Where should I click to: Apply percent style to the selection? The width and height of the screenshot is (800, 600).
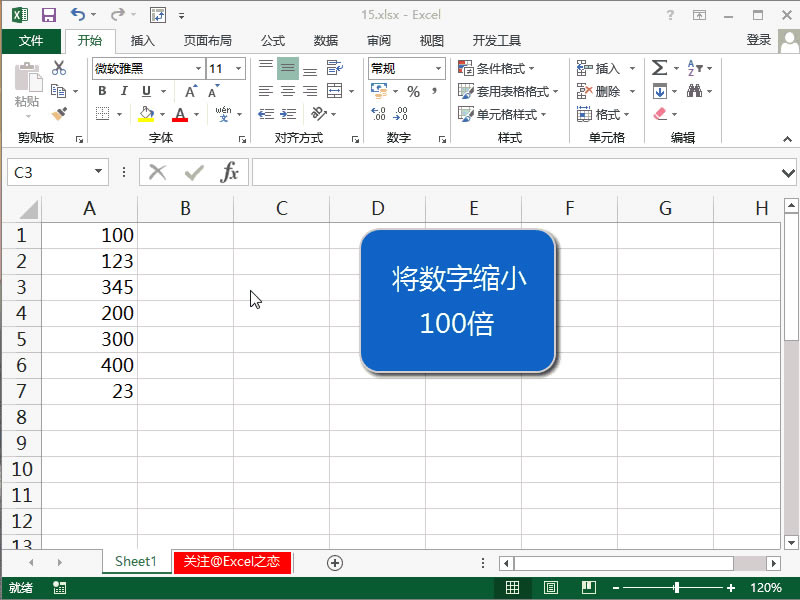click(411, 93)
